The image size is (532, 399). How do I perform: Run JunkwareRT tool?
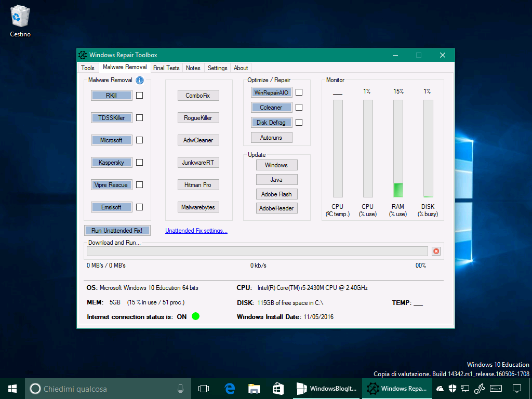point(198,163)
